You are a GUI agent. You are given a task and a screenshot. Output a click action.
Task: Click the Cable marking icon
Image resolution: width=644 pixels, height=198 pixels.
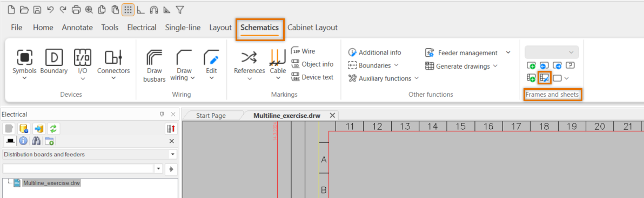[278, 62]
